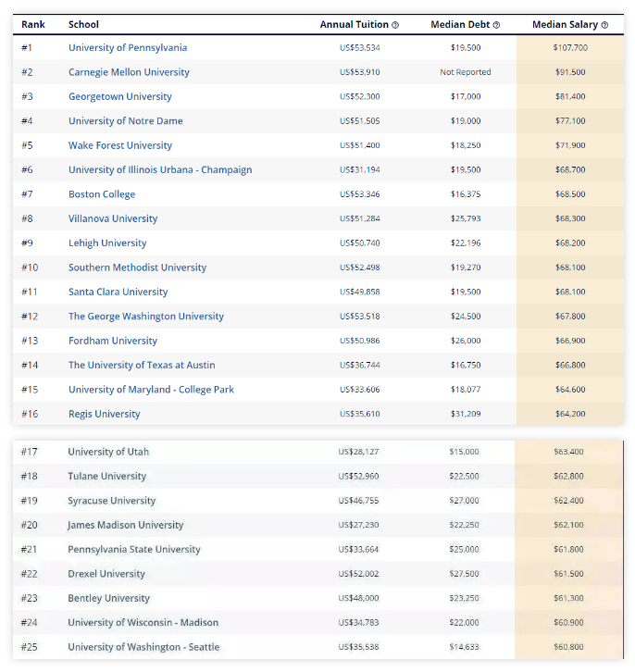The image size is (635, 672).
Task: Click the $27,500 median debt cell
Action: click(x=464, y=574)
